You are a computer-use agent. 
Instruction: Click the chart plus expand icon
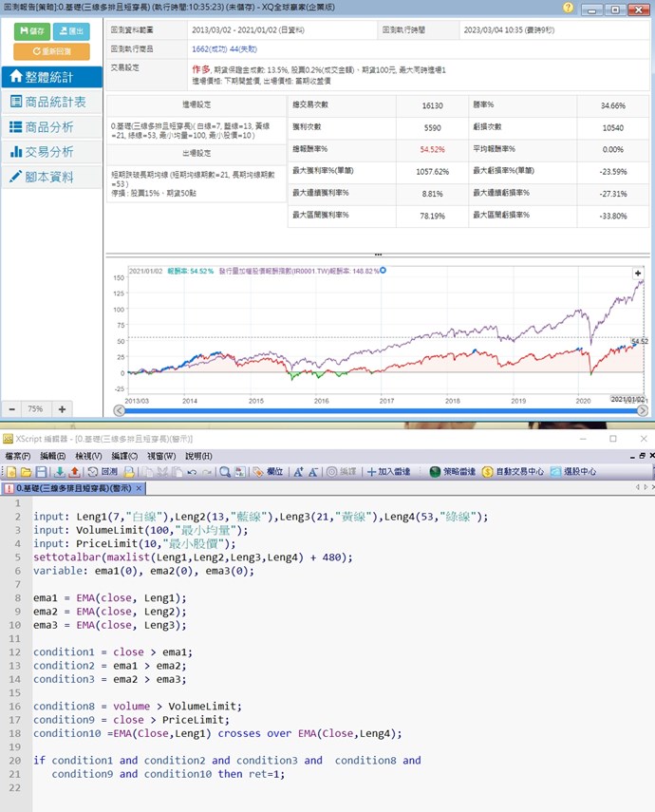pyautogui.click(x=639, y=274)
